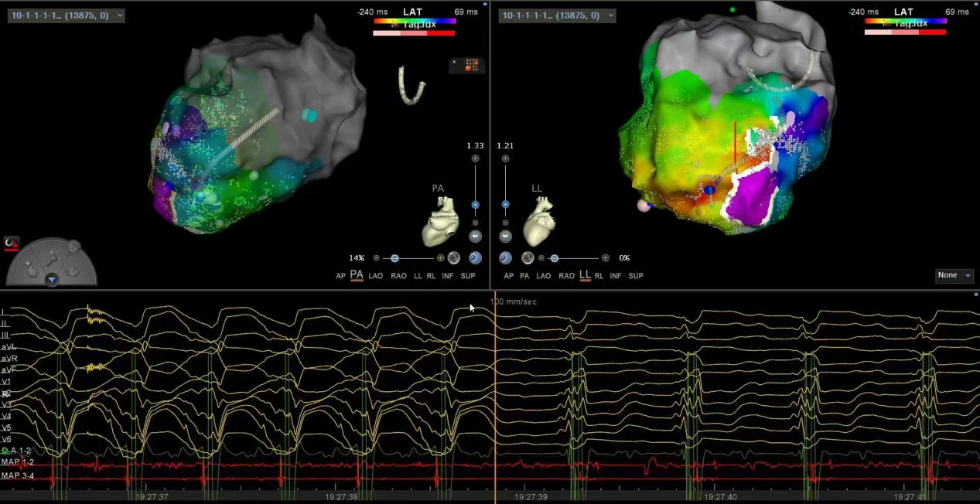Viewport: 980px width, 504px height.
Task: Toggle the blue rotation sphere in left view
Action: (x=475, y=258)
